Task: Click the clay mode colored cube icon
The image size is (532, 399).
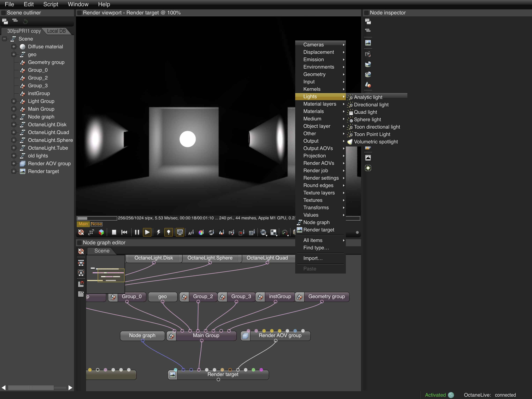Action: pos(101,232)
